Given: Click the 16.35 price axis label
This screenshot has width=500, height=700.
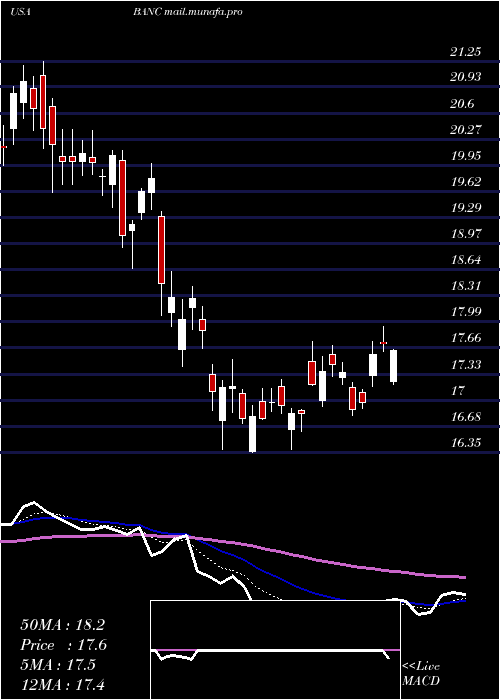Looking at the screenshot, I should (x=466, y=443).
